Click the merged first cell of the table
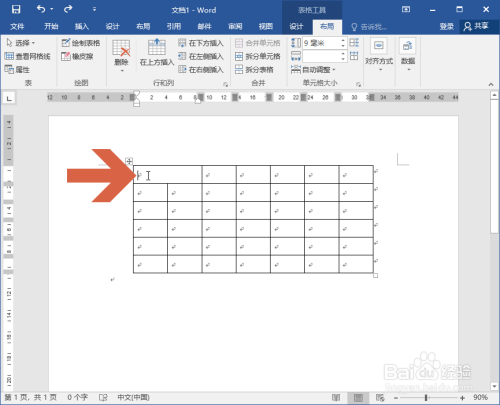The width and height of the screenshot is (500, 405). tap(167, 174)
